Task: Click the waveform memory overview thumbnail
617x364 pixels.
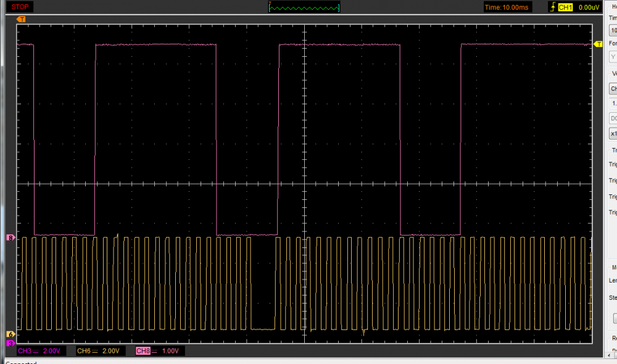Action: (x=304, y=7)
